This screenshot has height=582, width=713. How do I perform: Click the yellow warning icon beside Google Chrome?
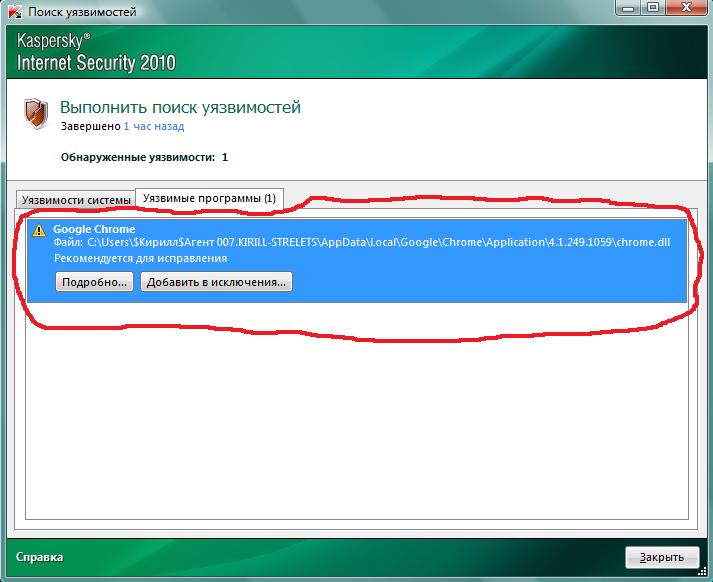(x=39, y=230)
